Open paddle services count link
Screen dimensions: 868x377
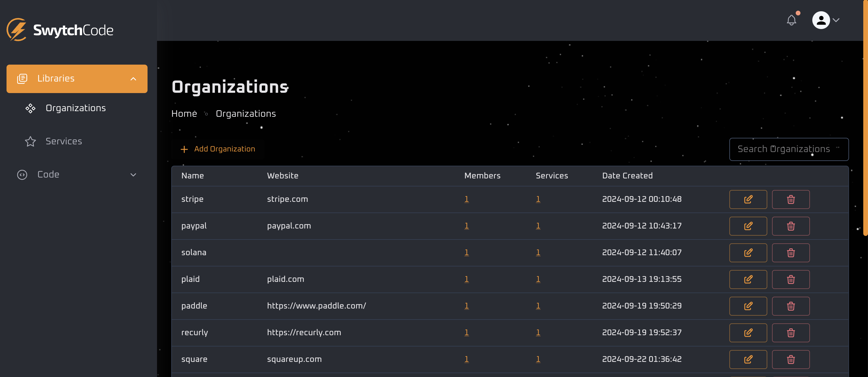pyautogui.click(x=538, y=306)
